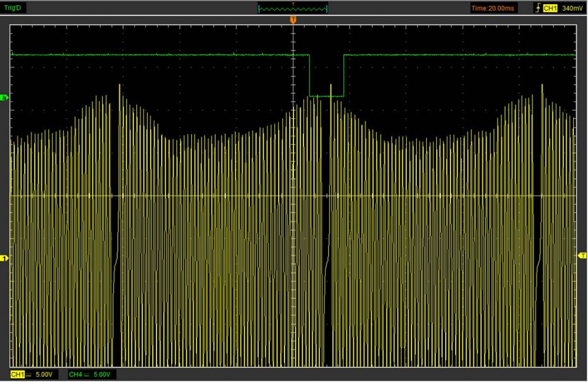Click the T marker inside the overview thumbnail
Viewport: 588px width, 382px height.
point(293,4)
